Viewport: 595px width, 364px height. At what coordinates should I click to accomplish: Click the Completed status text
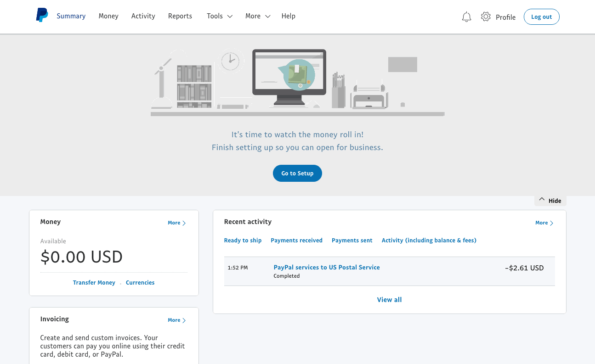(287, 276)
